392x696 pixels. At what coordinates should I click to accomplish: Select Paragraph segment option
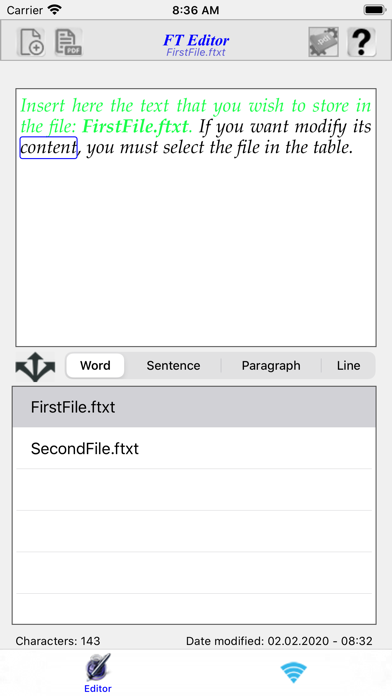pos(271,366)
